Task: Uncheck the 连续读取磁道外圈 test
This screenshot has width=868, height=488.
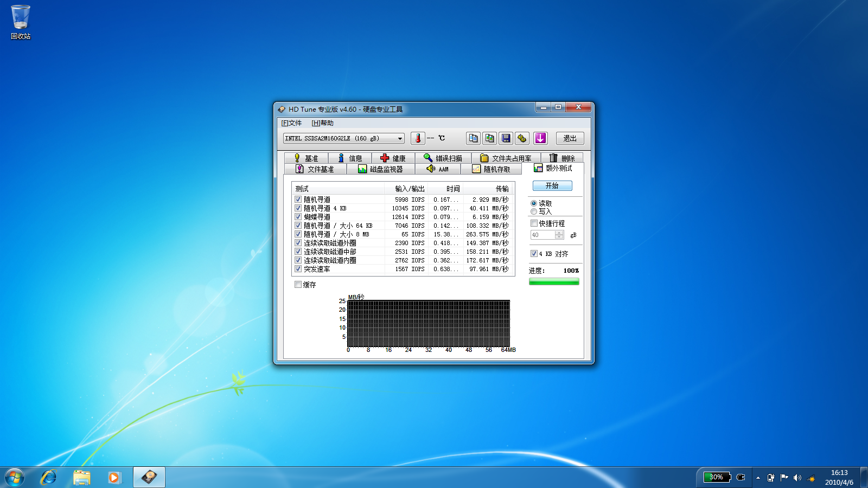Action: pyautogui.click(x=298, y=242)
